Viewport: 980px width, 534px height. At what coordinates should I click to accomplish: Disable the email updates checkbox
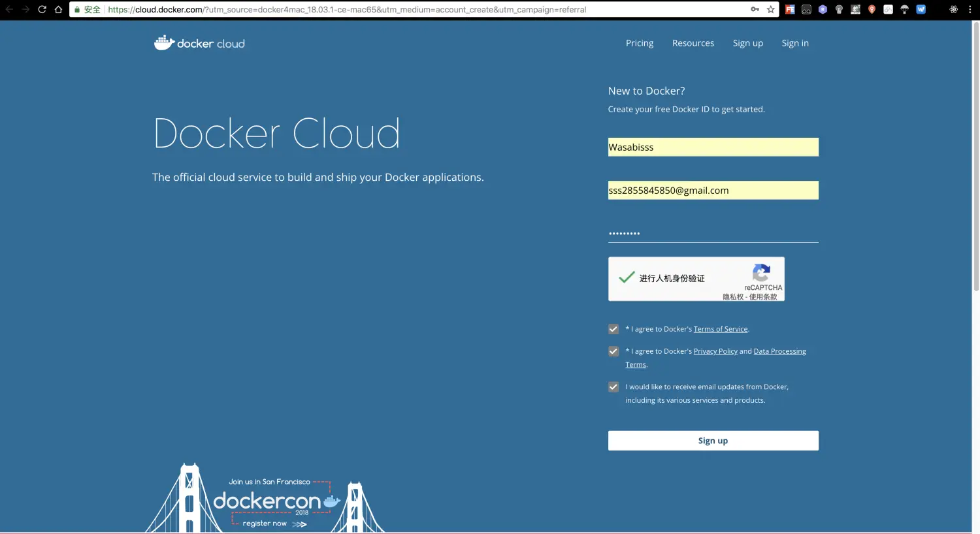coord(613,386)
